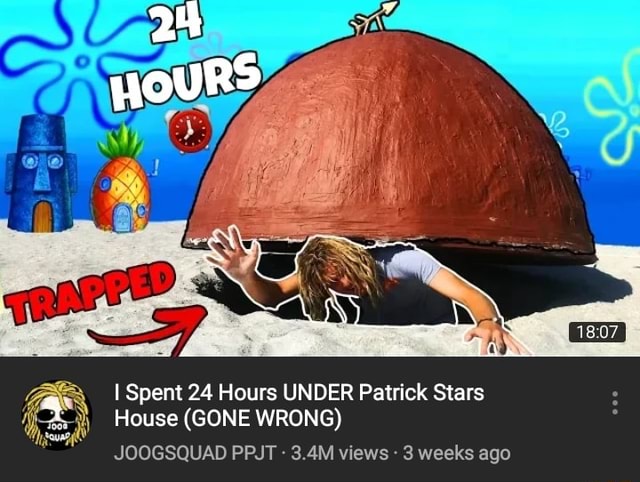The height and width of the screenshot is (482, 640).
Task: Open the three-dot video options menu
Action: tap(615, 402)
